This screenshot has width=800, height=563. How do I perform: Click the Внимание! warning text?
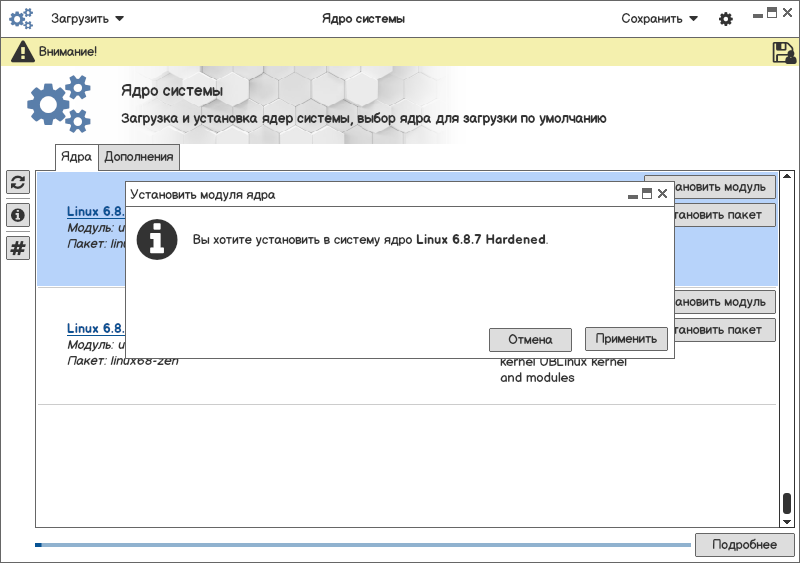pyautogui.click(x=68, y=52)
